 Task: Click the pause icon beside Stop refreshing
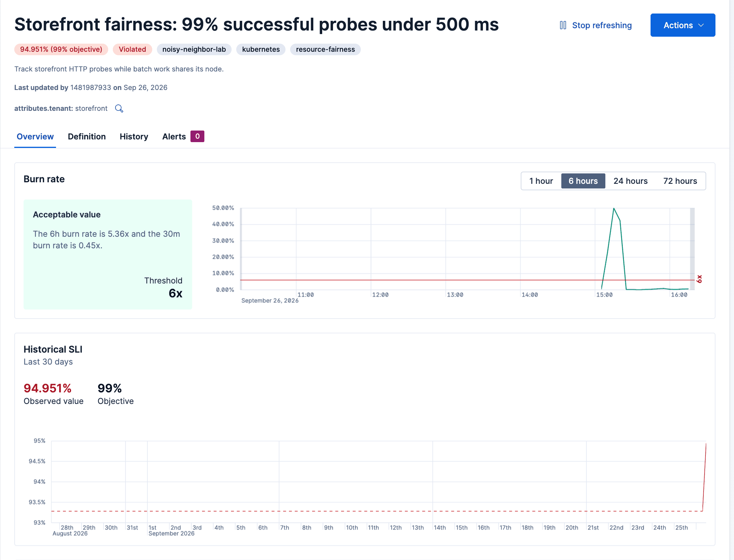[563, 25]
